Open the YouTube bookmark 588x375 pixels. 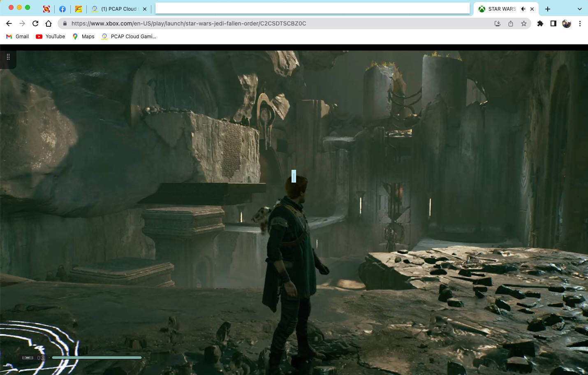coord(50,36)
